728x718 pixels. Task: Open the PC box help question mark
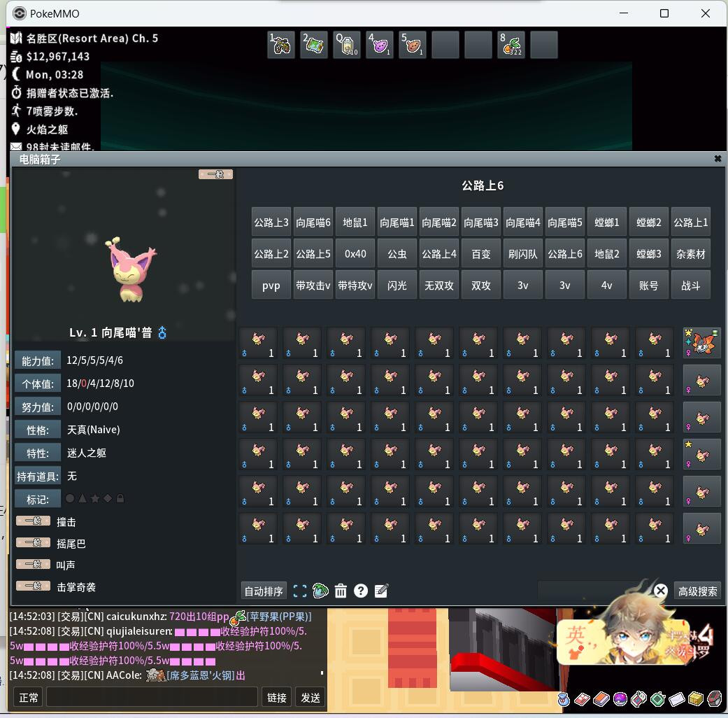[x=361, y=591]
